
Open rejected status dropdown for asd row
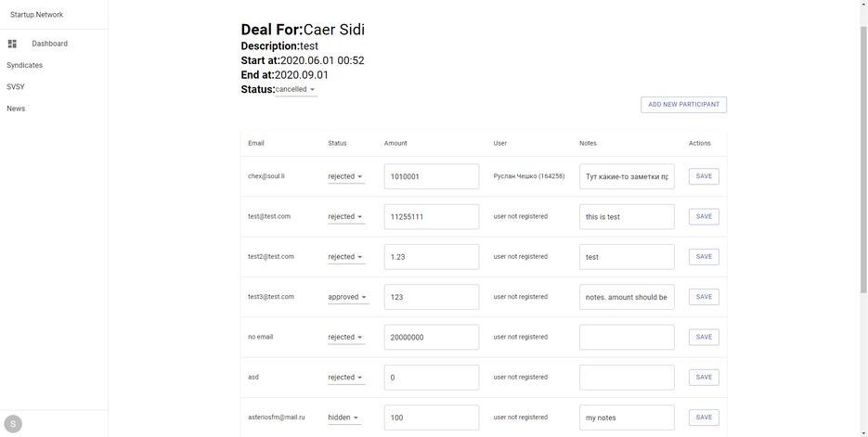click(346, 378)
